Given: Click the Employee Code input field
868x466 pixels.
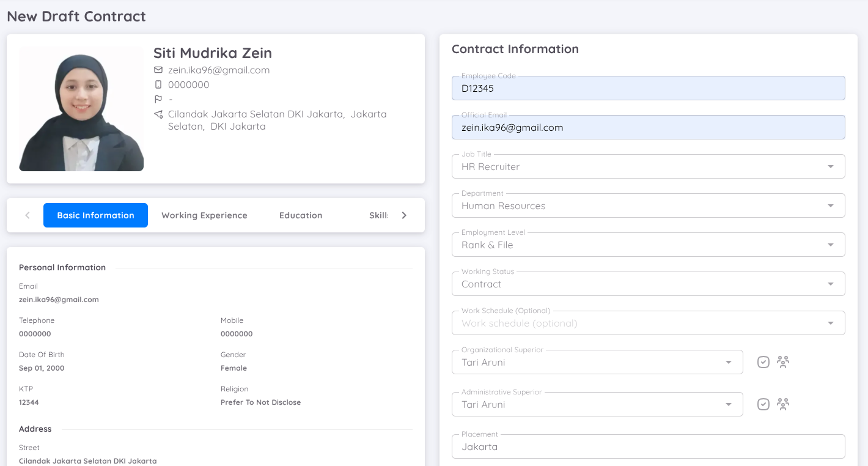Looking at the screenshot, I should (x=648, y=89).
